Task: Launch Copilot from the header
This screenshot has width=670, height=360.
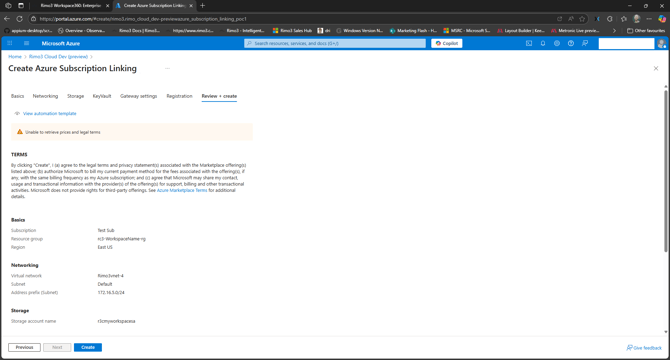Action: tap(447, 43)
